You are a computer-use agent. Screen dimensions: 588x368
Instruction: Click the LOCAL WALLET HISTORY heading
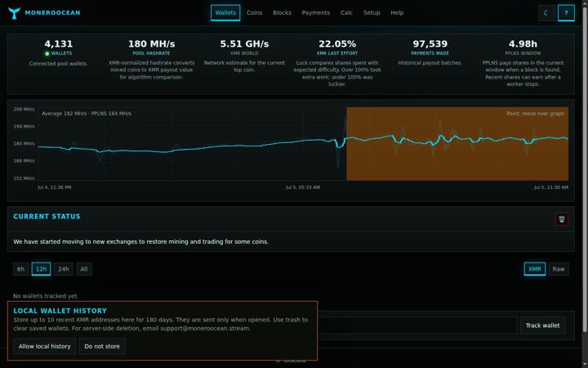point(60,311)
